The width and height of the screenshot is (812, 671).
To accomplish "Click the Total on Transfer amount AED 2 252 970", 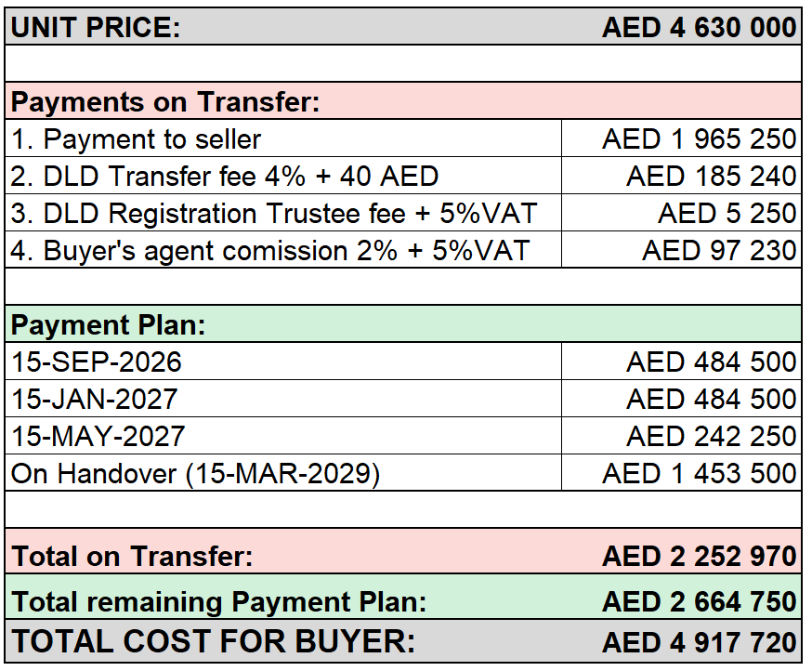I will click(x=699, y=557).
